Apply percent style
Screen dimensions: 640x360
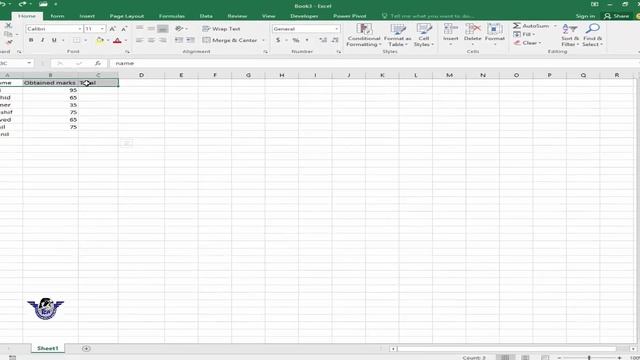(296, 40)
